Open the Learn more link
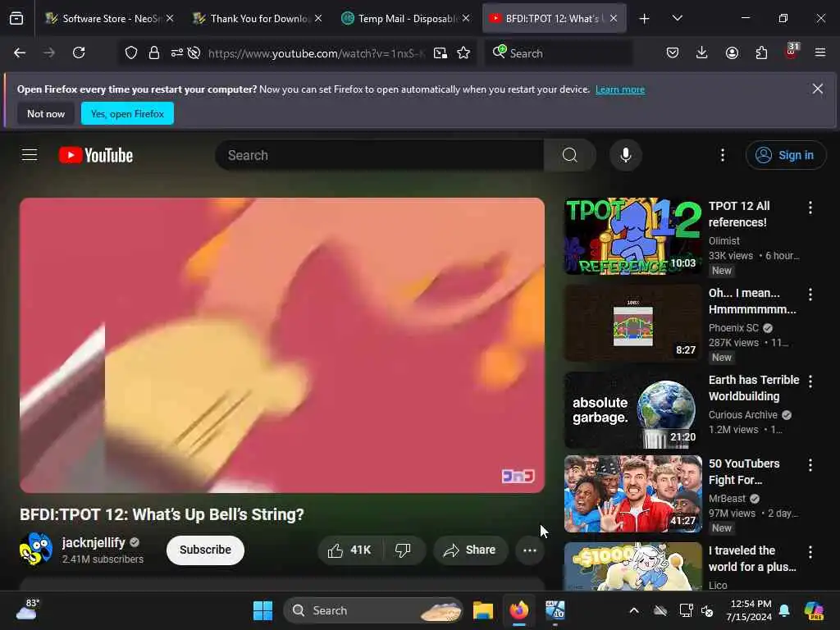The height and width of the screenshot is (630, 840). (x=620, y=89)
